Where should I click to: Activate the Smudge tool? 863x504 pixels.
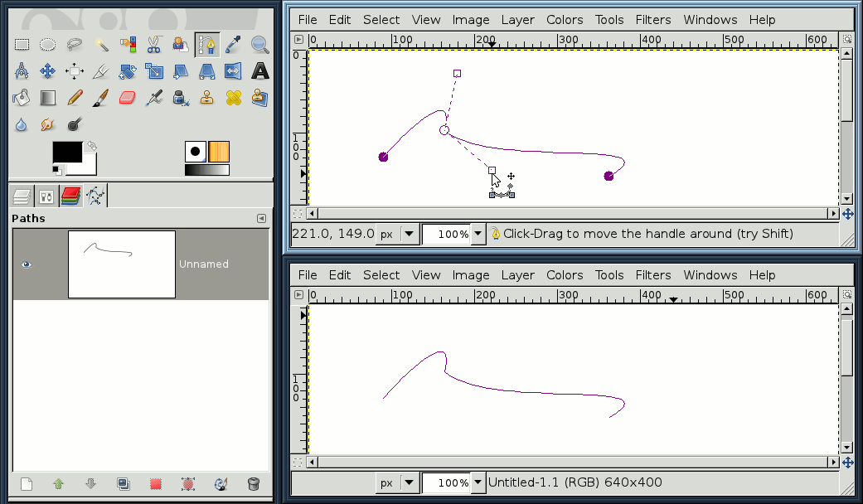(48, 125)
